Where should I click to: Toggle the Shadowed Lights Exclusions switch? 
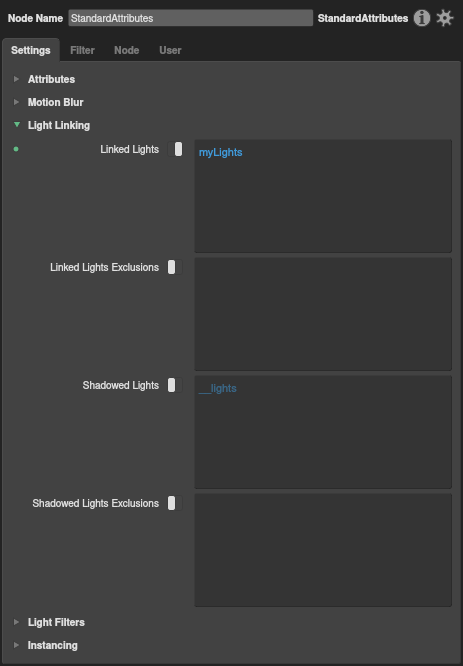tap(175, 503)
